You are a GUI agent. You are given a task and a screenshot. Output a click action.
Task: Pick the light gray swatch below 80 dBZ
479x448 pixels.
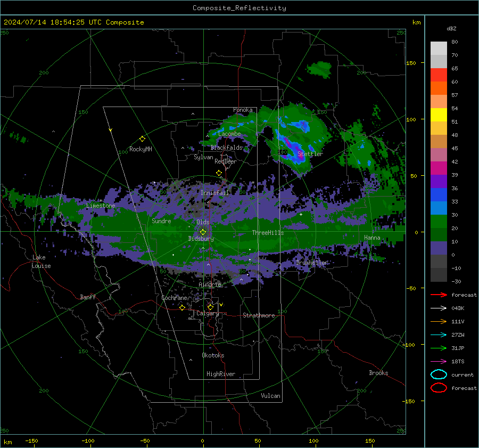pyautogui.click(x=439, y=48)
